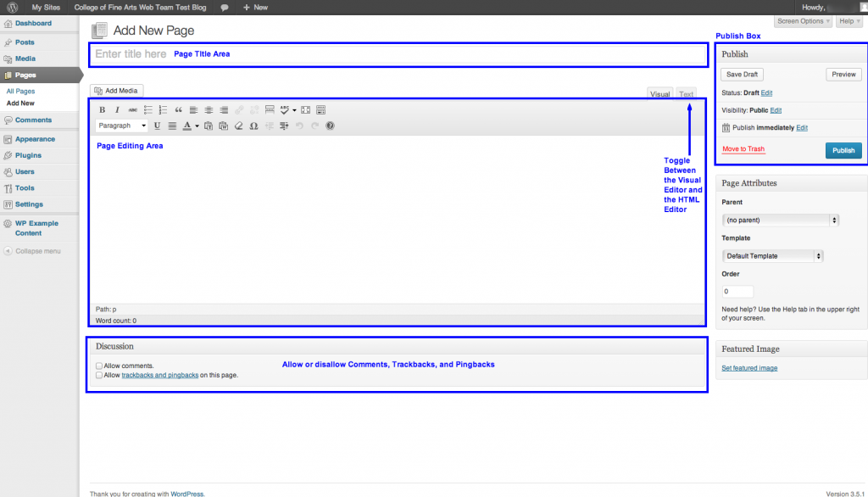Apply italic formatting

(x=117, y=109)
